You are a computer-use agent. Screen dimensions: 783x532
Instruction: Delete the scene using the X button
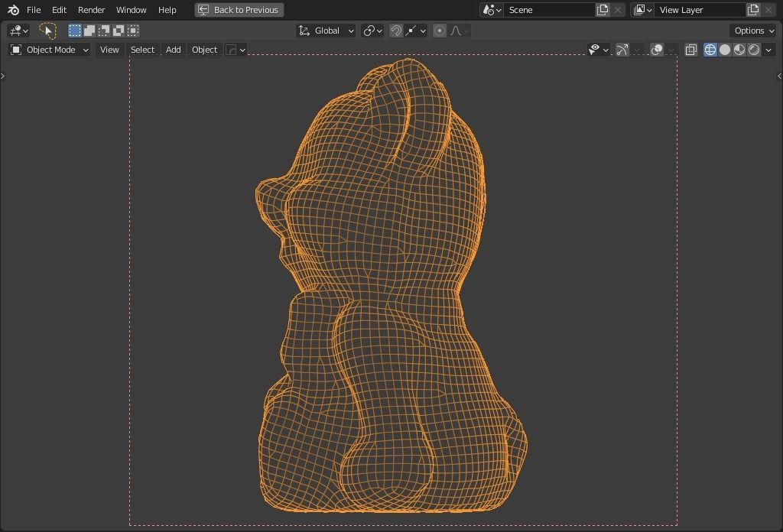point(618,10)
